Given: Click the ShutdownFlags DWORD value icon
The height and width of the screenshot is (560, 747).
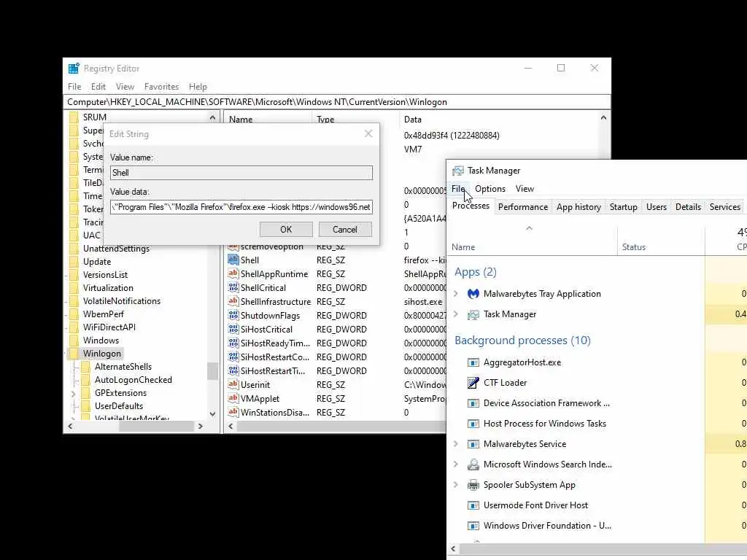Looking at the screenshot, I should [x=233, y=315].
